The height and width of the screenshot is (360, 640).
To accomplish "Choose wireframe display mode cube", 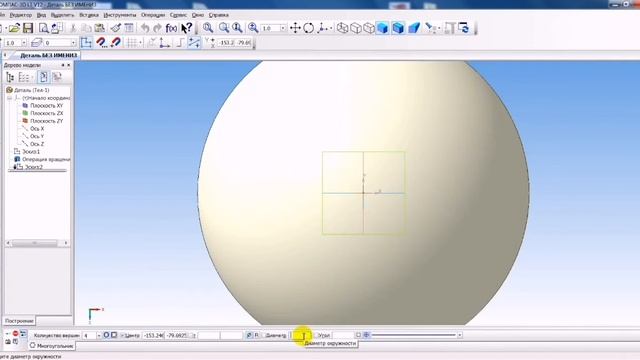I will pos(342,28).
